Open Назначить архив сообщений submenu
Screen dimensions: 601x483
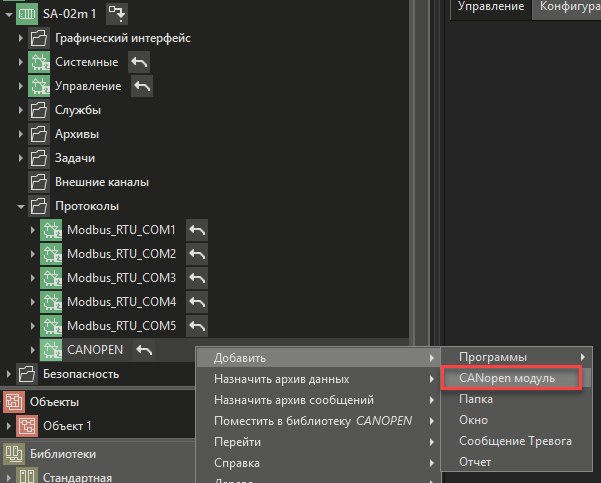[x=318, y=400]
